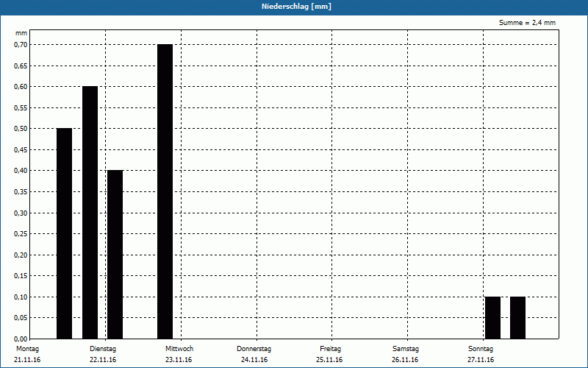The height and width of the screenshot is (368, 588).
Task: Click the 0,40 y-axis value
Action: (x=21, y=171)
